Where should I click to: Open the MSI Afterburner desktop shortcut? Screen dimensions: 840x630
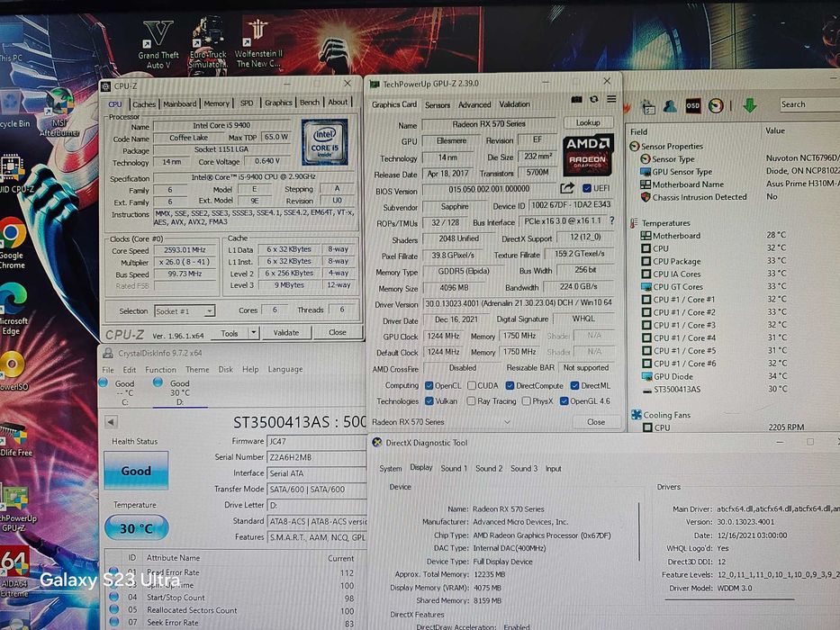coord(60,112)
